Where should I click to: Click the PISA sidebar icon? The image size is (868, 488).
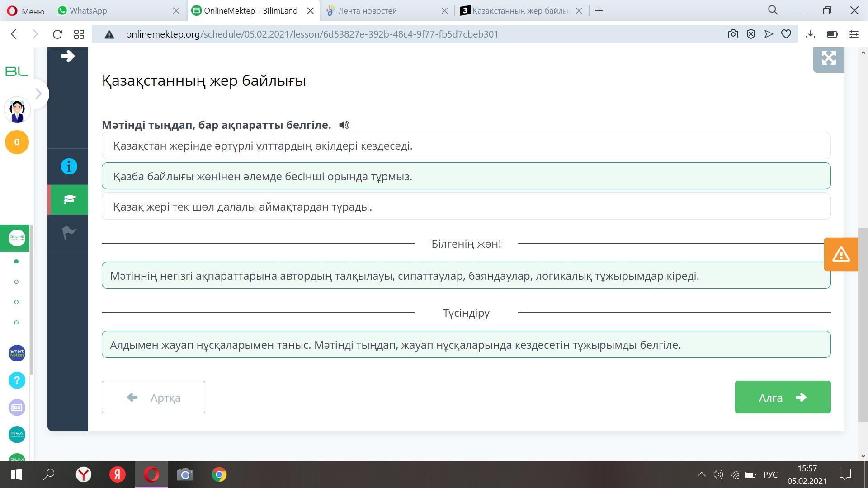(x=17, y=434)
